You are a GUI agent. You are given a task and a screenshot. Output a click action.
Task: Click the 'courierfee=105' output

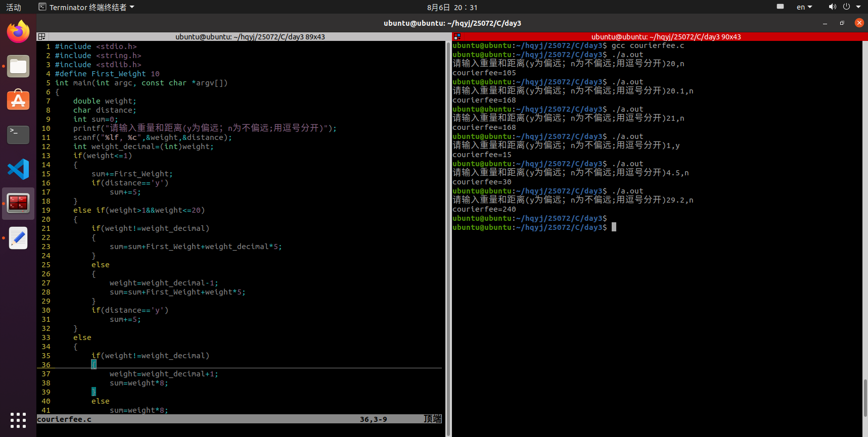(x=484, y=73)
